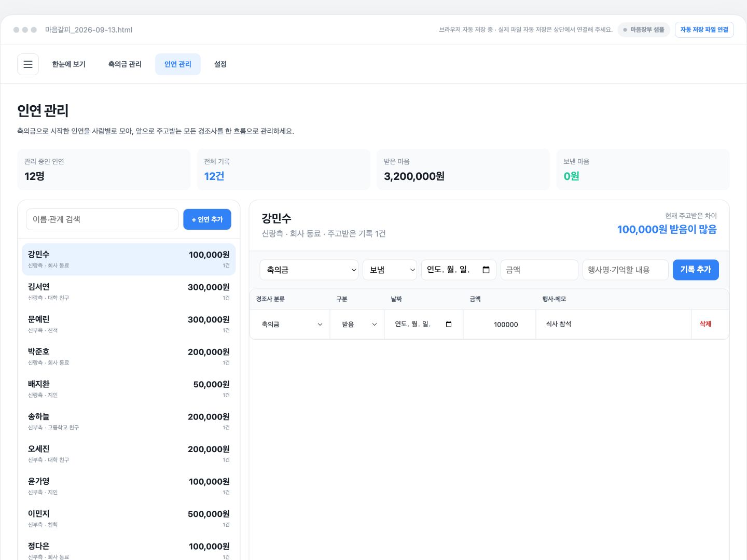This screenshot has height=560, width=747.
Task: Select 배지환 in the contact list
Action: click(129, 389)
